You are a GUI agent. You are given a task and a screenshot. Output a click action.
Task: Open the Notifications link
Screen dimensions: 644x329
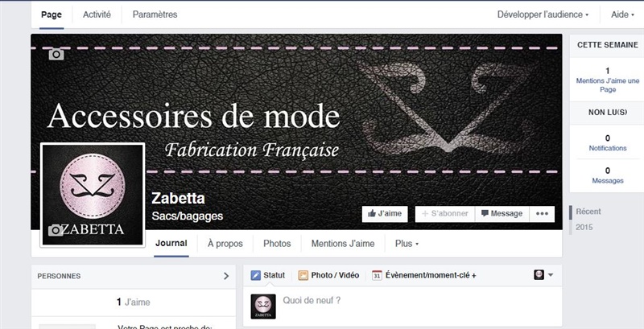coord(608,148)
